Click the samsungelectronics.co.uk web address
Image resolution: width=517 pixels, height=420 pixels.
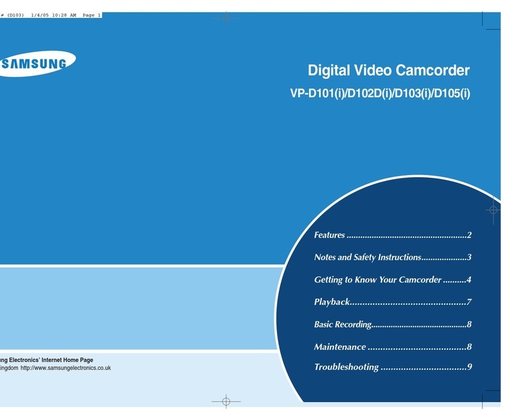66,368
